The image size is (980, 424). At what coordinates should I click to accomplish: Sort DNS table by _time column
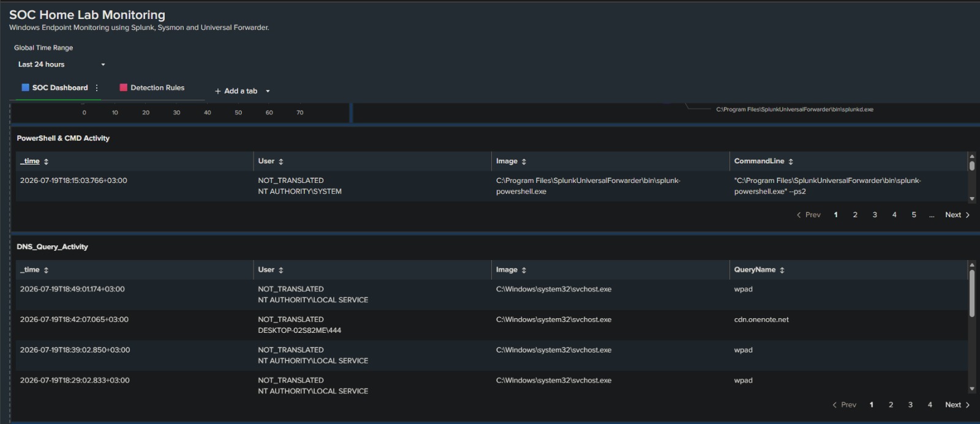pos(34,270)
